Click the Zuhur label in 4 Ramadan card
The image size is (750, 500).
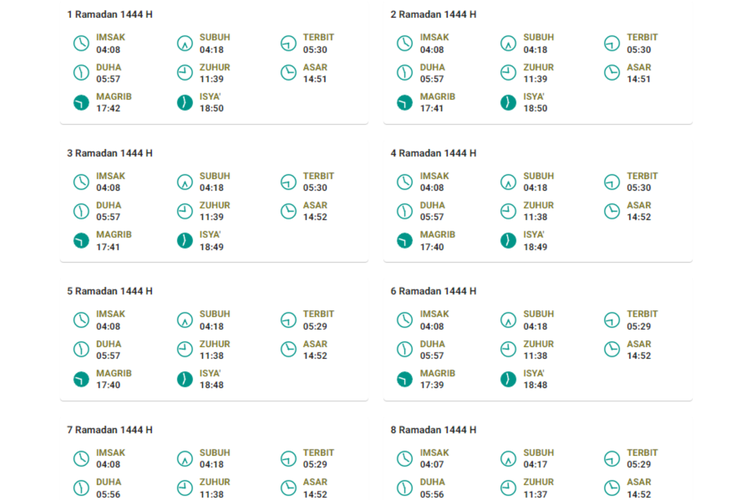[538, 205]
